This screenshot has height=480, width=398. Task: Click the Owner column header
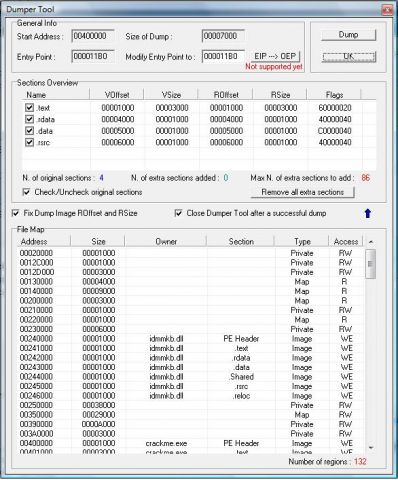[x=166, y=241]
